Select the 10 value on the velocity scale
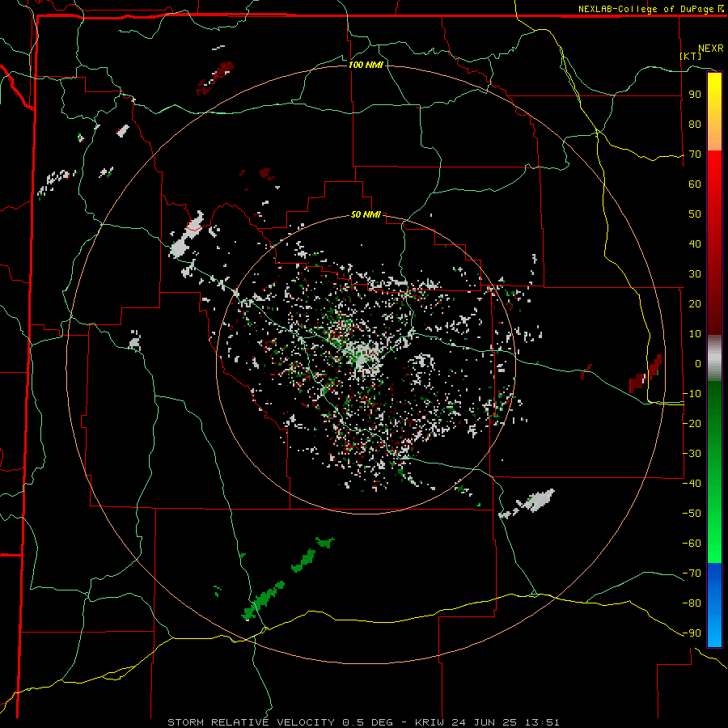Screen dimensions: 728x728 [695, 334]
